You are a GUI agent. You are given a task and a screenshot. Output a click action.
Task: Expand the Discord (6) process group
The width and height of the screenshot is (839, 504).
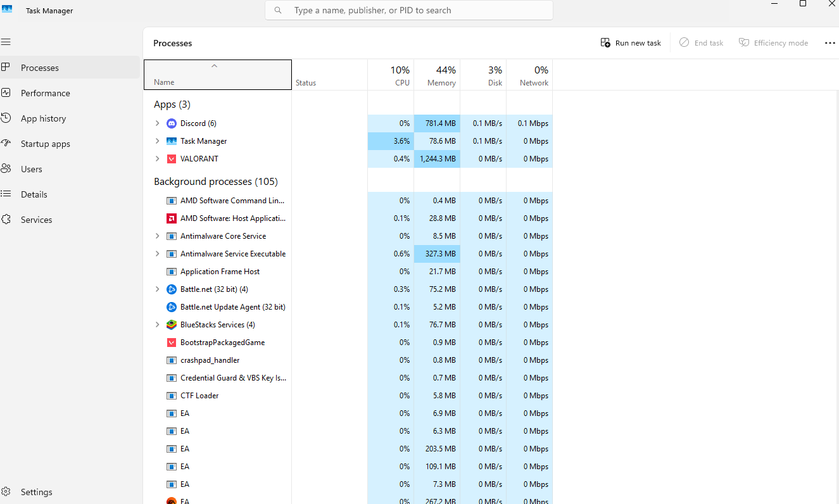[158, 123]
